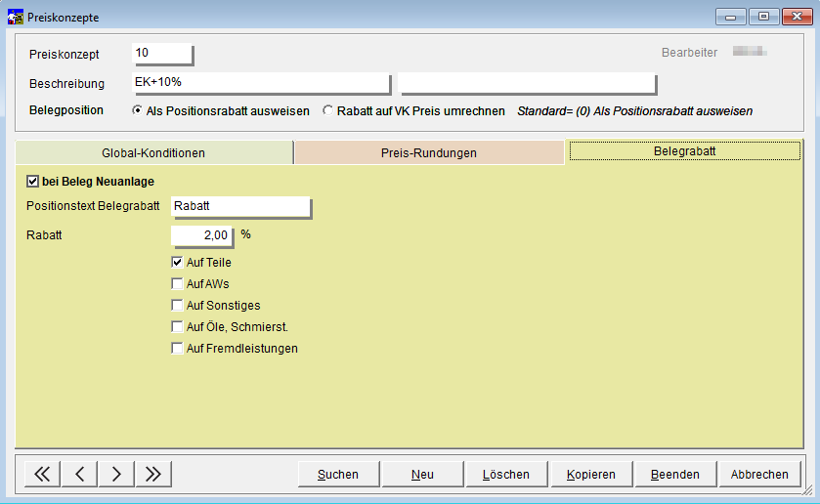The height and width of the screenshot is (504, 820).
Task: Toggle 'bei Beleg Neuanlage' checkbox
Action: (32, 182)
